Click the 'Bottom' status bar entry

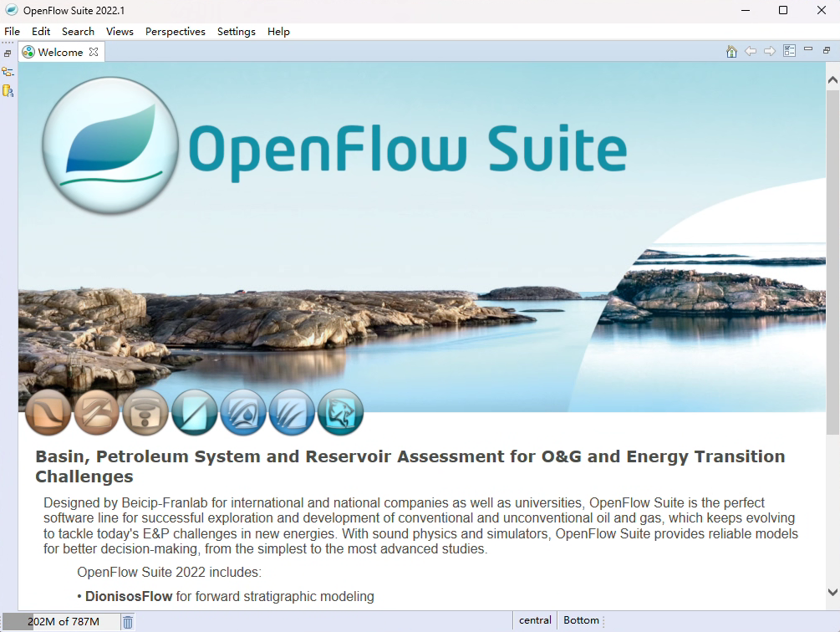click(581, 620)
